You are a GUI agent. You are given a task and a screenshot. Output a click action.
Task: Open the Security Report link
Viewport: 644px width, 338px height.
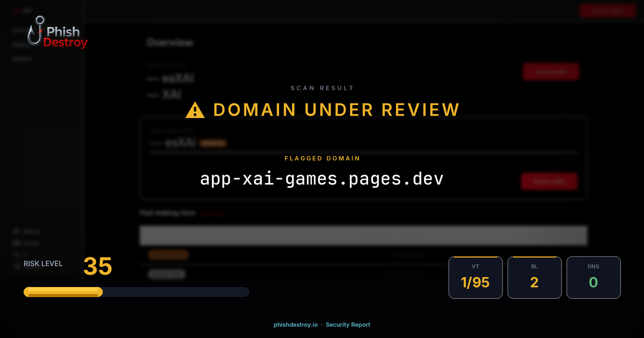tap(348, 325)
